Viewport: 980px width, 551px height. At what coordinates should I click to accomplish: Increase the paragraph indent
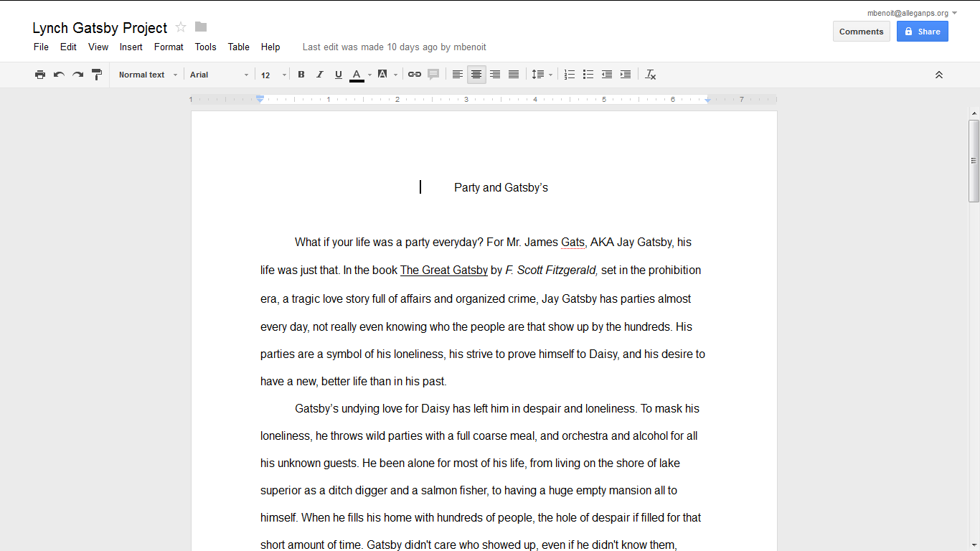coord(626,75)
